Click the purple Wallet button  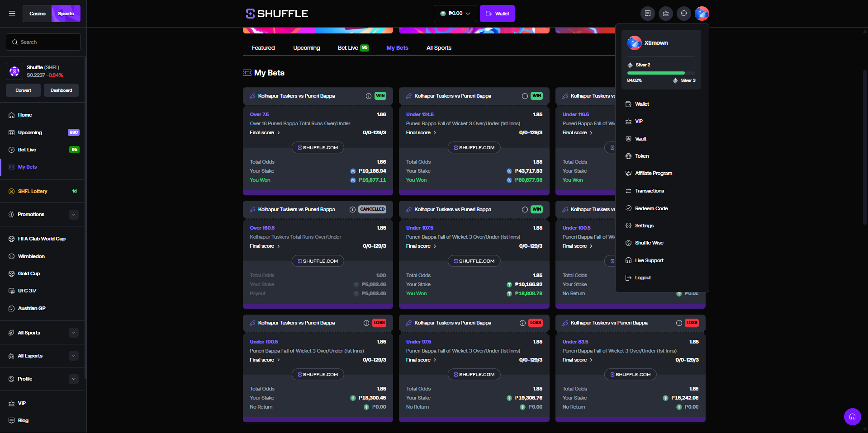497,14
